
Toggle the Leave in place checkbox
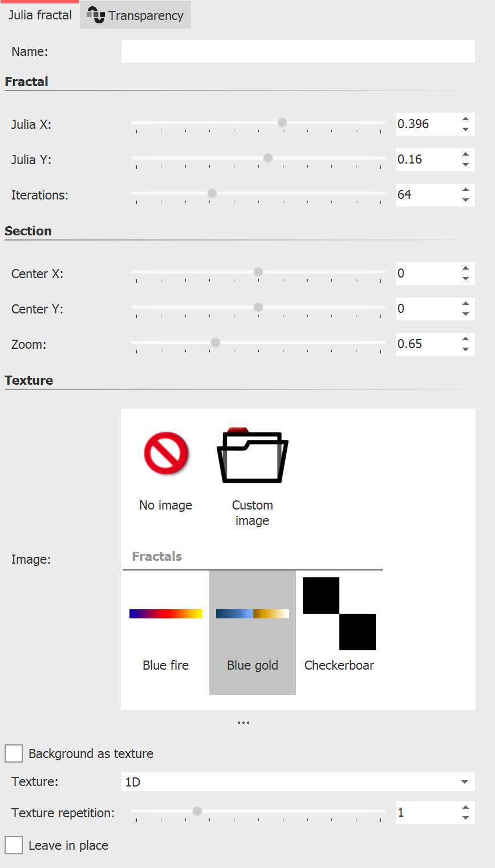(14, 845)
